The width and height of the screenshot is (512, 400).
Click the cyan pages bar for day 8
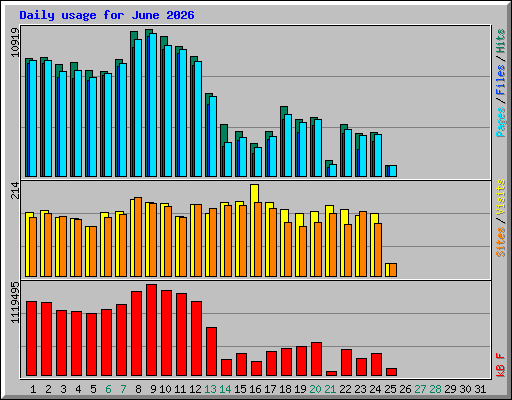pyautogui.click(x=138, y=108)
